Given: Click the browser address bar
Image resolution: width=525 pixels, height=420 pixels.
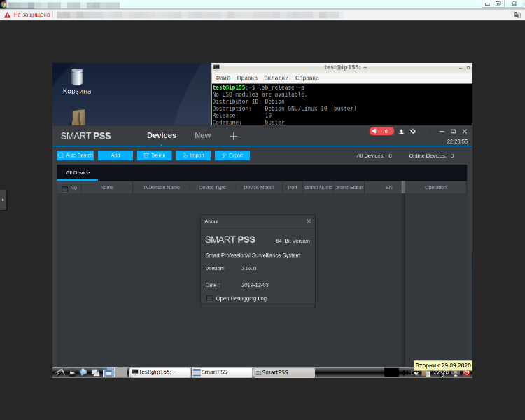Looking at the screenshot, I should [200, 15].
